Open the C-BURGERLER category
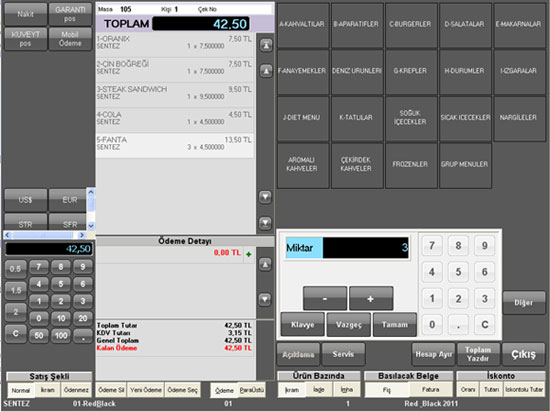Screen dimensions: 550x412 [x=411, y=25]
